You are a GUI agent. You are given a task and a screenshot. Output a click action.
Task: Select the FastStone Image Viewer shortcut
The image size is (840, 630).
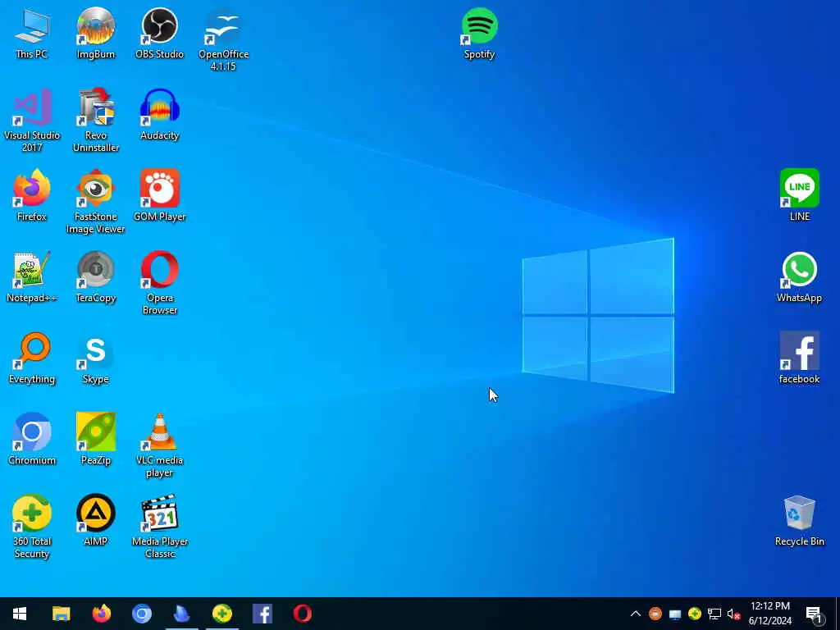click(x=95, y=202)
